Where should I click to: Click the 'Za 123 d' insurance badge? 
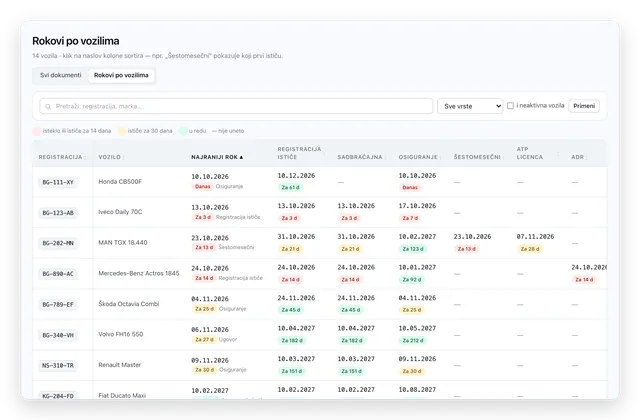tap(413, 249)
